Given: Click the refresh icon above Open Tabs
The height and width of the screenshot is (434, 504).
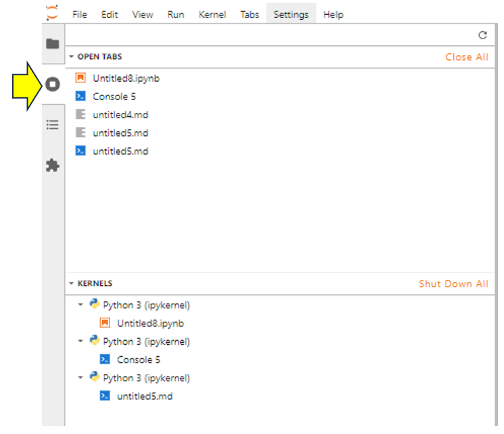Looking at the screenshot, I should click(482, 35).
